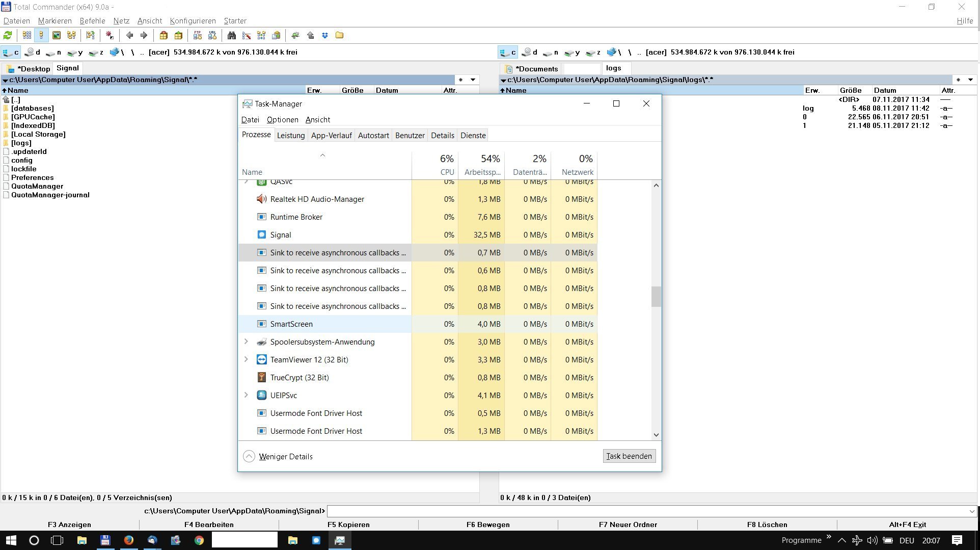Click the invert selection toolbar icon

click(110, 35)
